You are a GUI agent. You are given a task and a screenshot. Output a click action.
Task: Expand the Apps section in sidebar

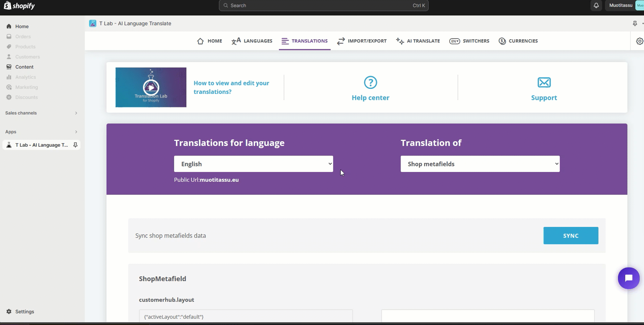click(76, 132)
